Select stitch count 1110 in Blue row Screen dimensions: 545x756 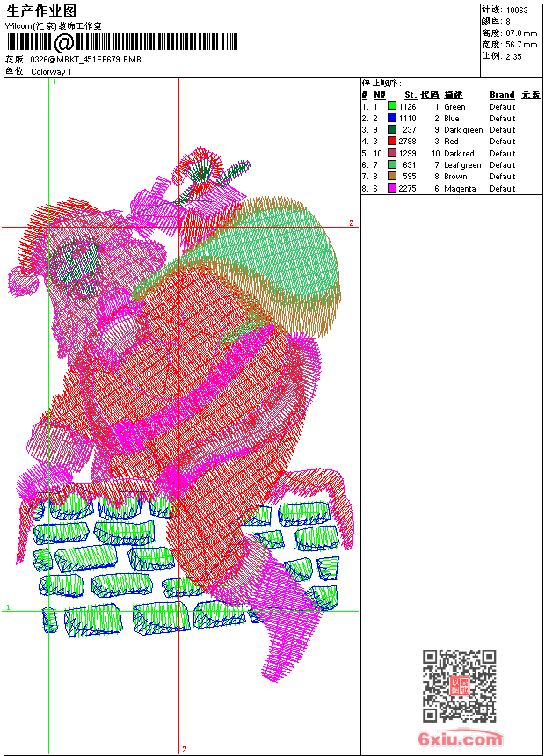407,118
